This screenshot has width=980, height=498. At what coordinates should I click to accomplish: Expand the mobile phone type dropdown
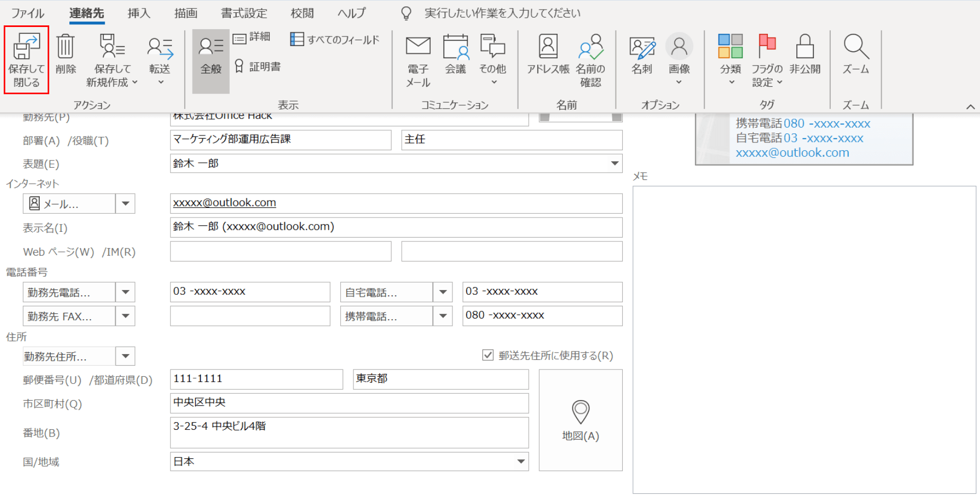point(442,316)
